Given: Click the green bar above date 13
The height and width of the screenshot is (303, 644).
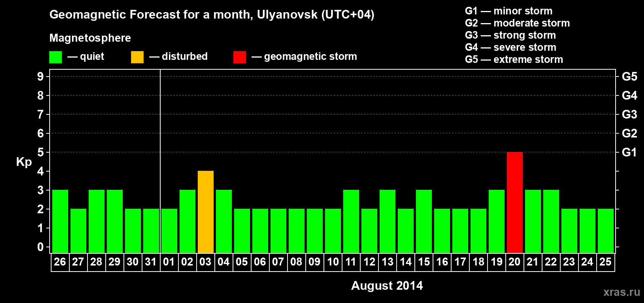Looking at the screenshot, I should 388,222.
